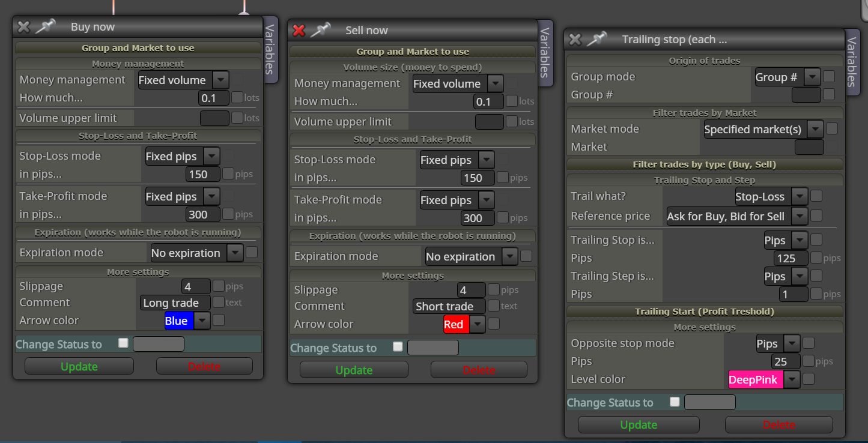Screen dimensions: 868x443
Task: Close the Trailing stop panel
Action: [x=575, y=39]
